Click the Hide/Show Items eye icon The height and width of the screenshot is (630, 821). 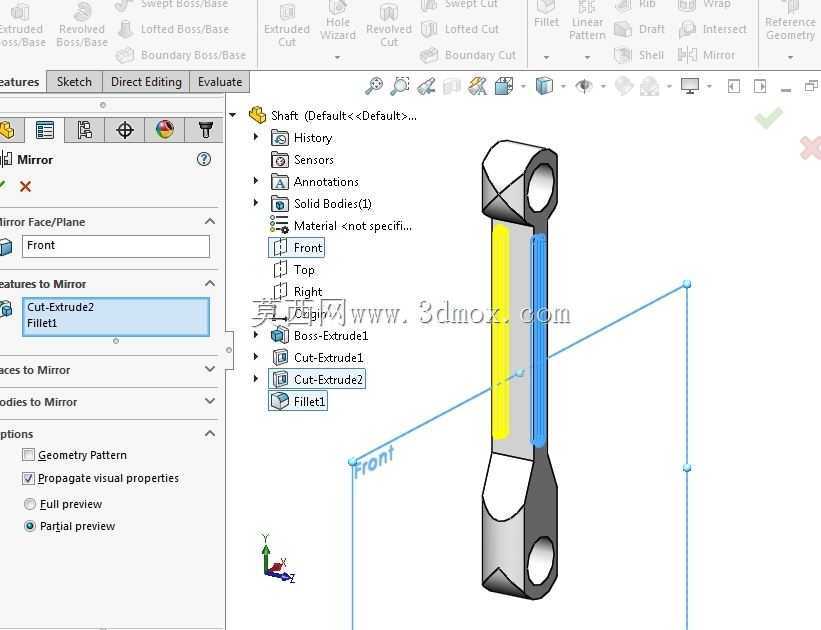584,86
